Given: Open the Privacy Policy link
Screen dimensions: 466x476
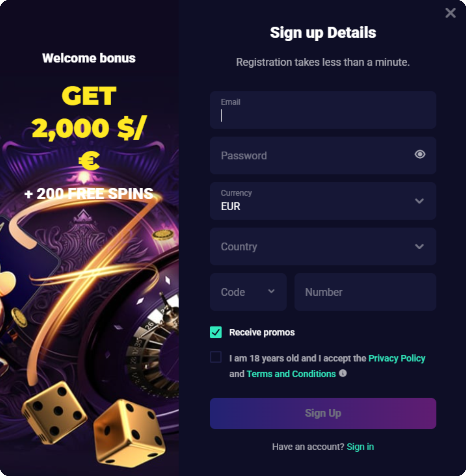Looking at the screenshot, I should [x=397, y=358].
